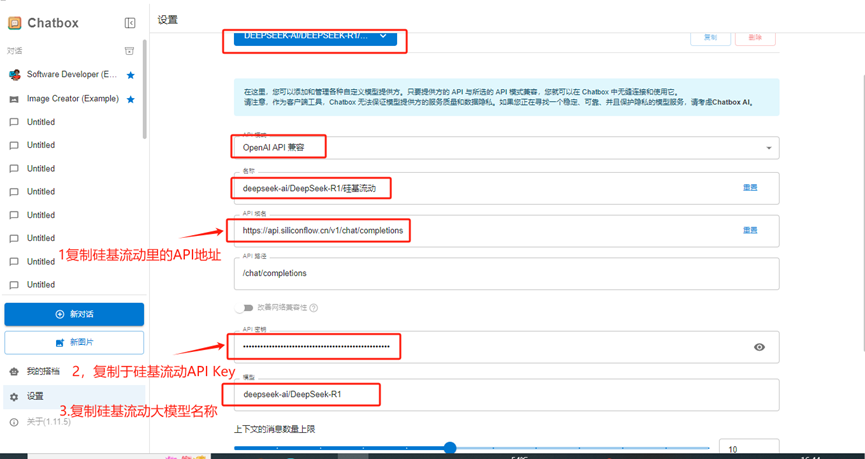Click the API mode dropdown arrow
865x459 pixels.
[769, 148]
